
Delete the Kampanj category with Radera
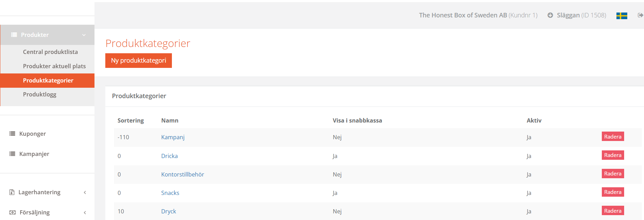(613, 136)
